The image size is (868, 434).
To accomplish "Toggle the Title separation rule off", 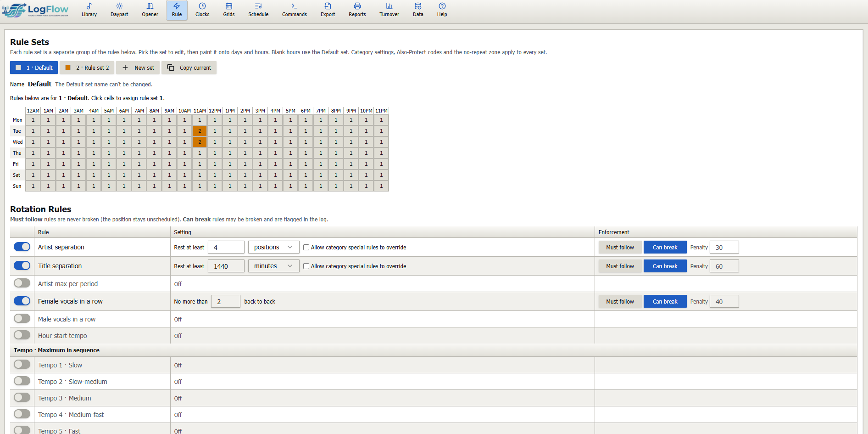I will tap(22, 265).
